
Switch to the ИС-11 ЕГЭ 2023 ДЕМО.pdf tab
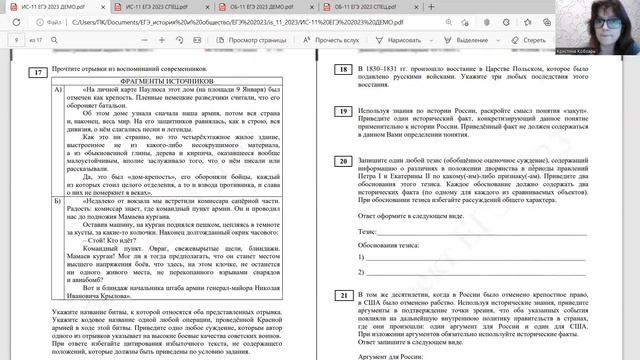[x=53, y=7]
